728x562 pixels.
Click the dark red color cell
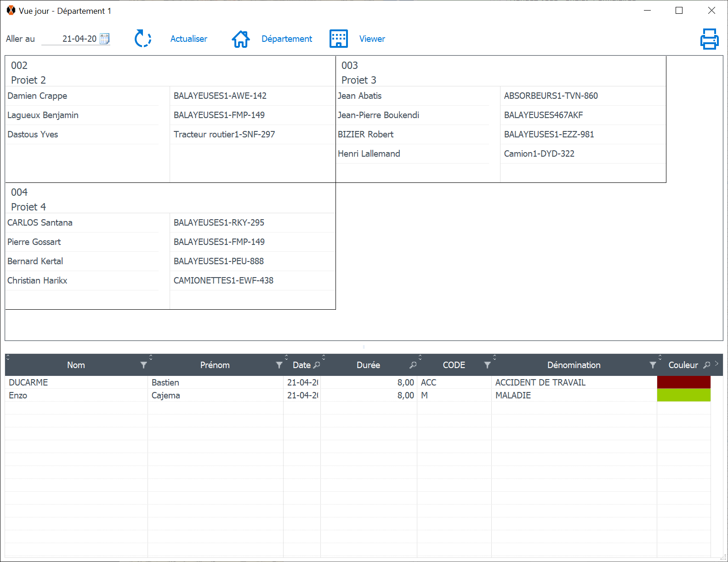click(683, 382)
